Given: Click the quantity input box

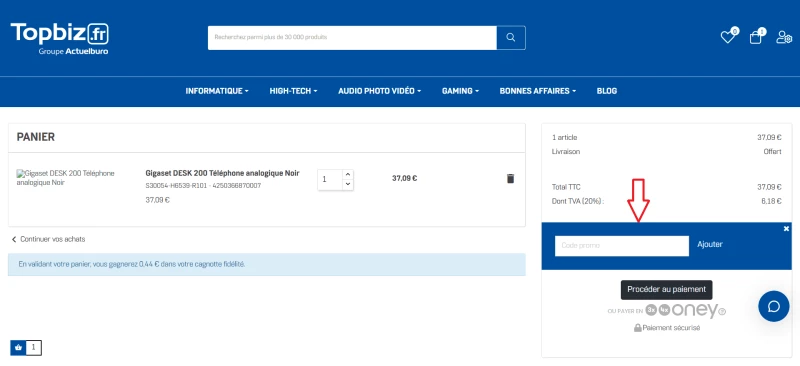Looking at the screenshot, I should point(330,180).
